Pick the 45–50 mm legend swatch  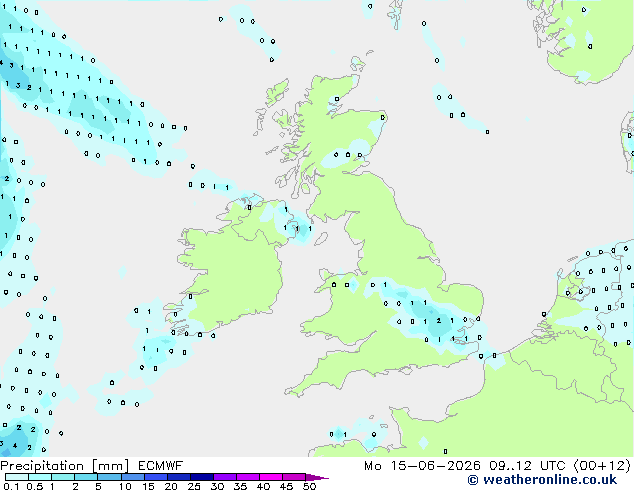click(294, 477)
